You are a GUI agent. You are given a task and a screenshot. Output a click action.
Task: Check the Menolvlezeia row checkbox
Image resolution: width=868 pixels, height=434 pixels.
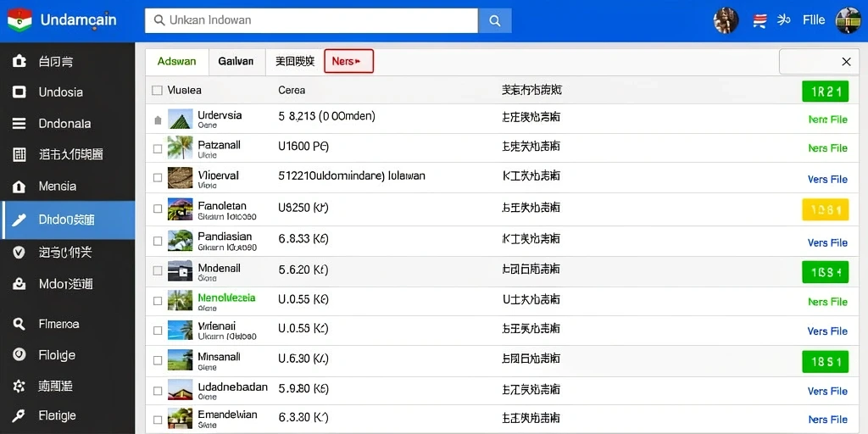[158, 301]
